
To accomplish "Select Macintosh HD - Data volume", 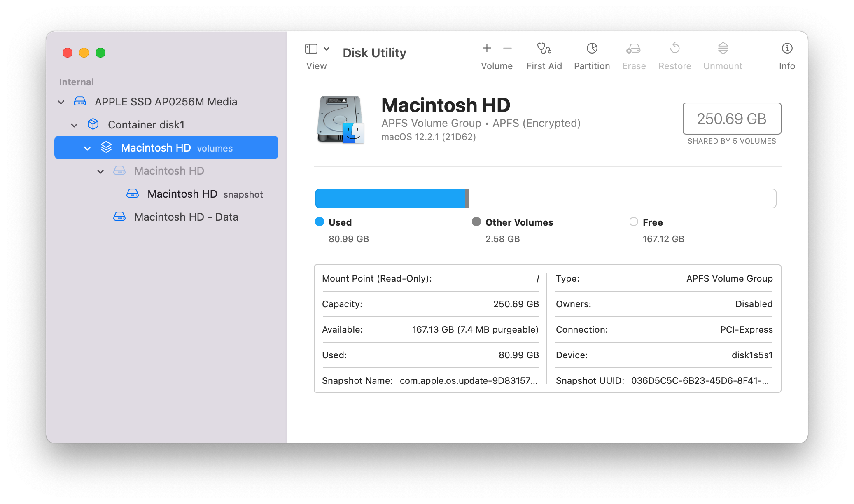I will coord(186,217).
